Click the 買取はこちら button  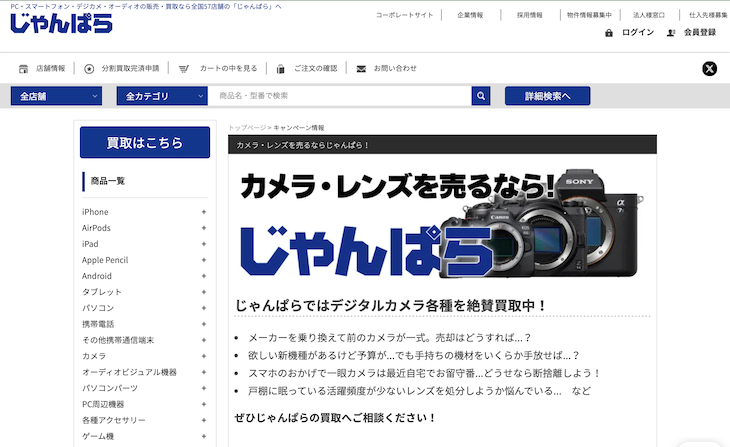click(x=145, y=142)
